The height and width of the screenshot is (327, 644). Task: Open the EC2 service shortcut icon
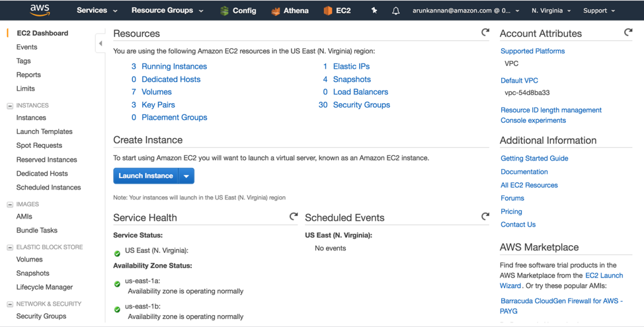coord(328,11)
